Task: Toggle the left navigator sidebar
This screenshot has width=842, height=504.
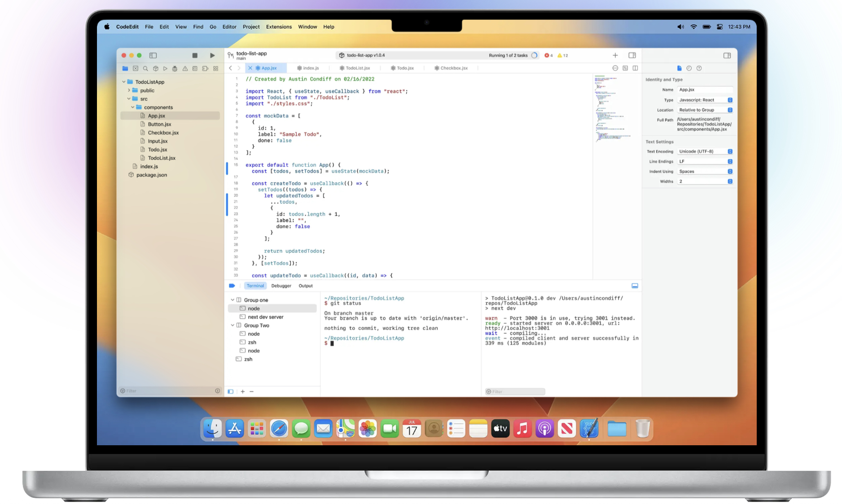Action: (x=153, y=56)
